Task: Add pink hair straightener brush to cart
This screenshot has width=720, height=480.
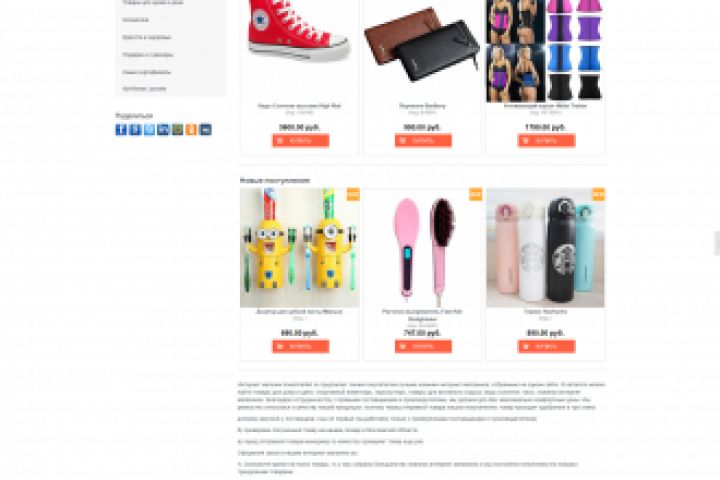Action: point(423,346)
